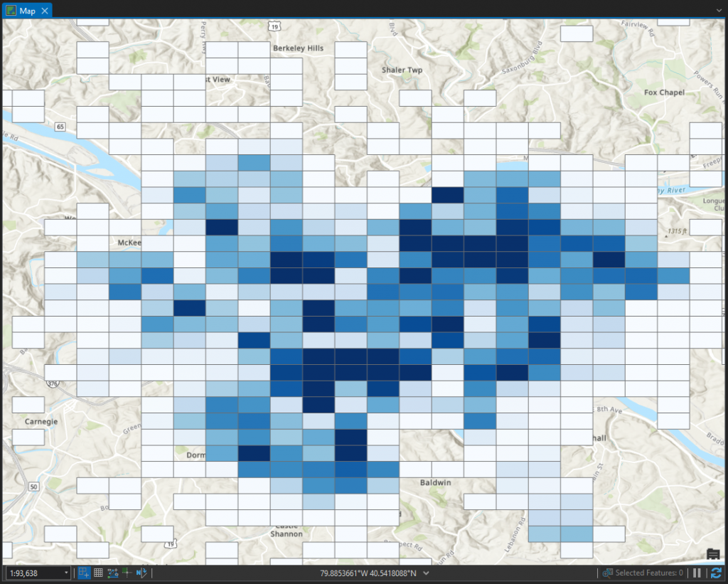The width and height of the screenshot is (728, 584).
Task: Expand the coordinate display format chevron
Action: pyautogui.click(x=427, y=573)
